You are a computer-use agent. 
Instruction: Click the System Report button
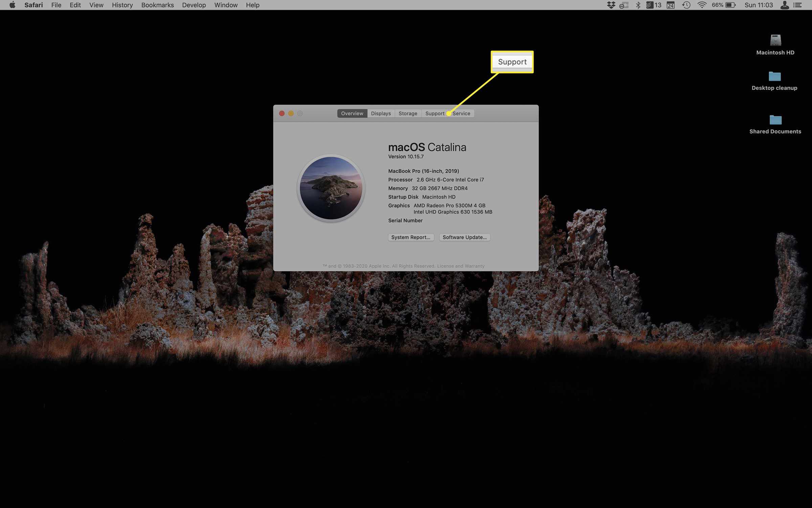click(411, 237)
